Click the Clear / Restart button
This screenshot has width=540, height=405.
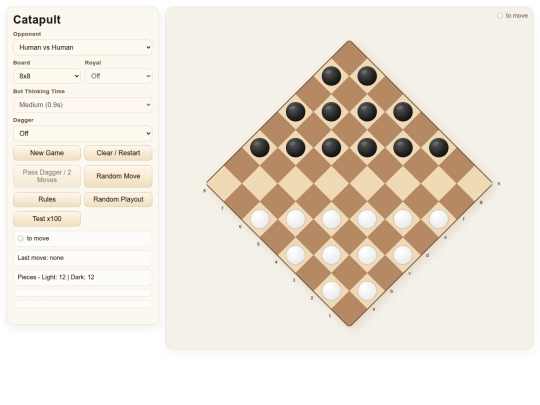[118, 153]
